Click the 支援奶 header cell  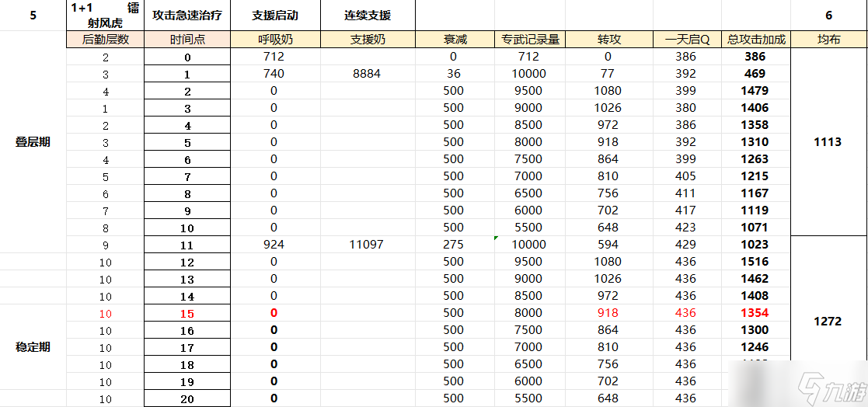pos(367,40)
